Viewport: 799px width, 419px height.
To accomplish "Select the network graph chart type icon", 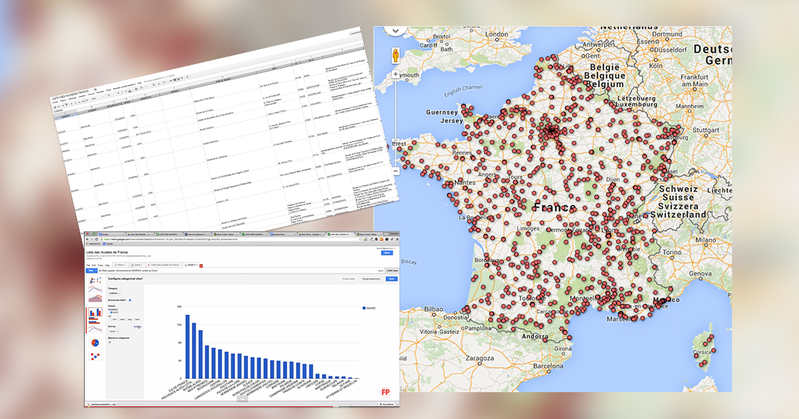I will point(95,356).
